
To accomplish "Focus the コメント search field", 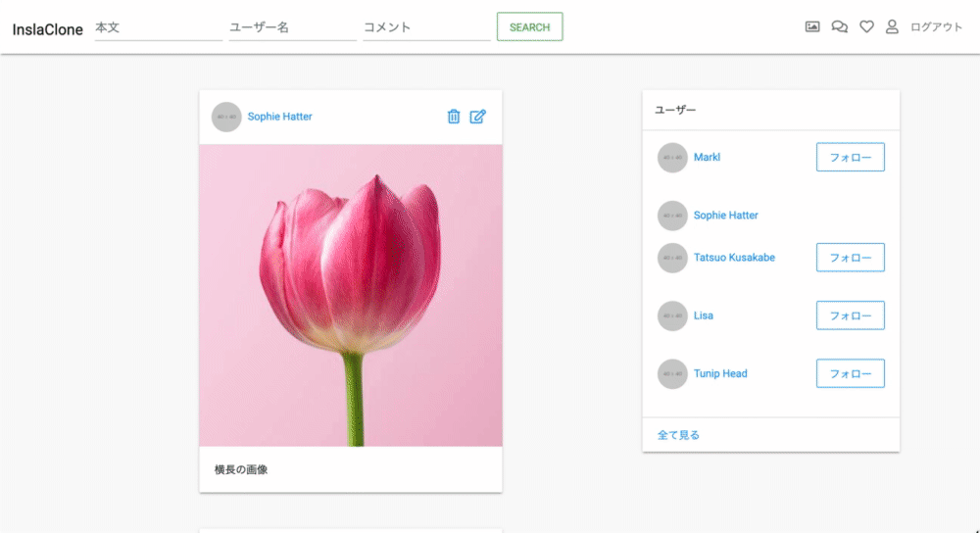I will click(427, 27).
